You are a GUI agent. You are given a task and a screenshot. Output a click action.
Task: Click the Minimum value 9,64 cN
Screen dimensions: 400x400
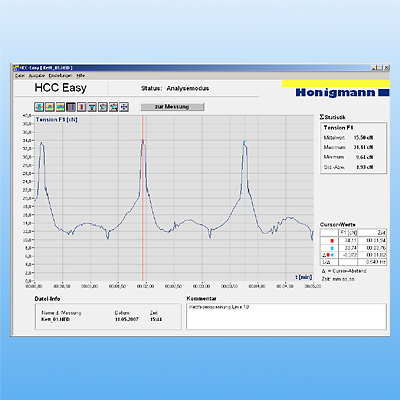click(364, 157)
